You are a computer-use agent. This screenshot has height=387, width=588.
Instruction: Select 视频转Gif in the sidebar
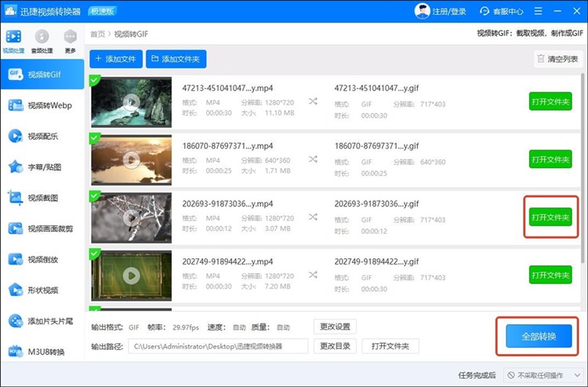42,75
